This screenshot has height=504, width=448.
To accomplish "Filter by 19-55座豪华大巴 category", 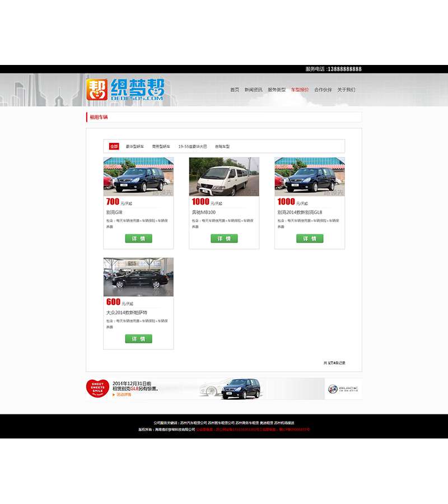I will [x=193, y=147].
